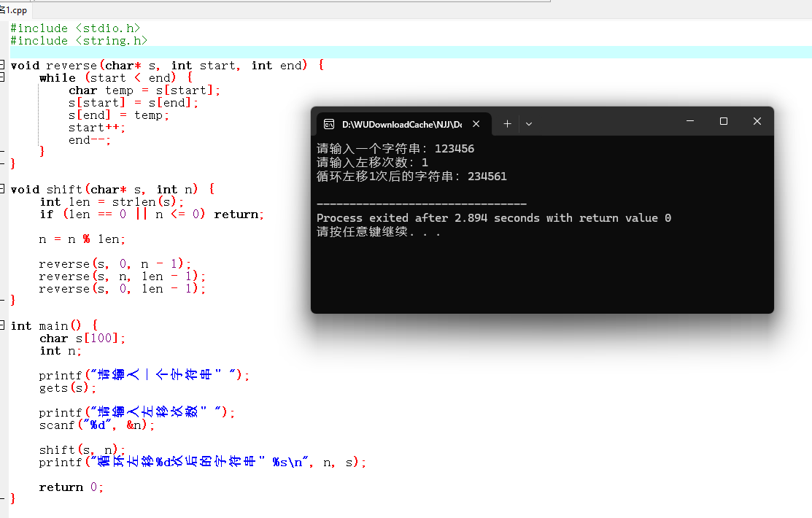Viewport: 812px width, 518px height.
Task: Close the terminal window
Action: [757, 121]
